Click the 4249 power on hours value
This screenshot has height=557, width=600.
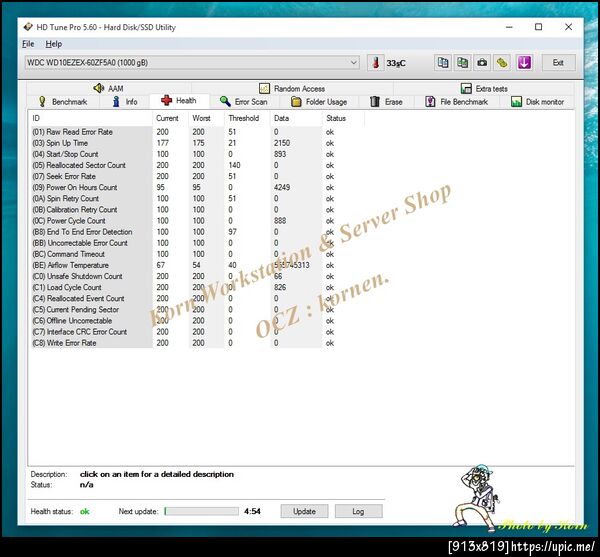click(282, 187)
